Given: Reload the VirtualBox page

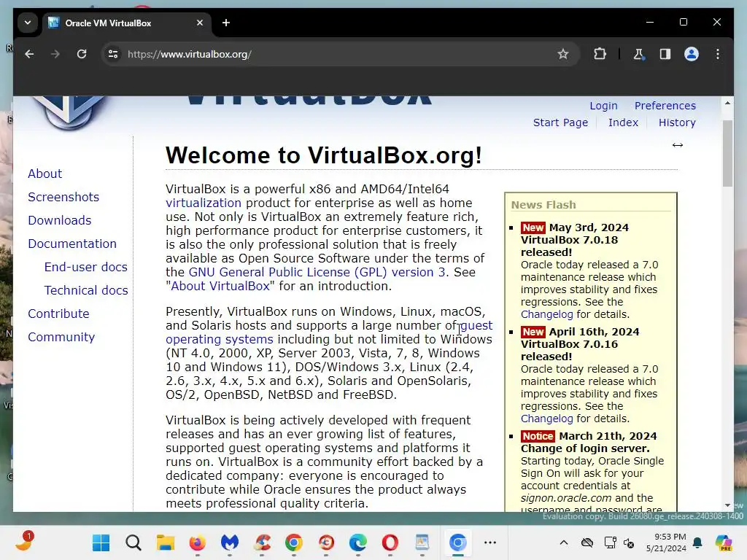Looking at the screenshot, I should pyautogui.click(x=82, y=54).
